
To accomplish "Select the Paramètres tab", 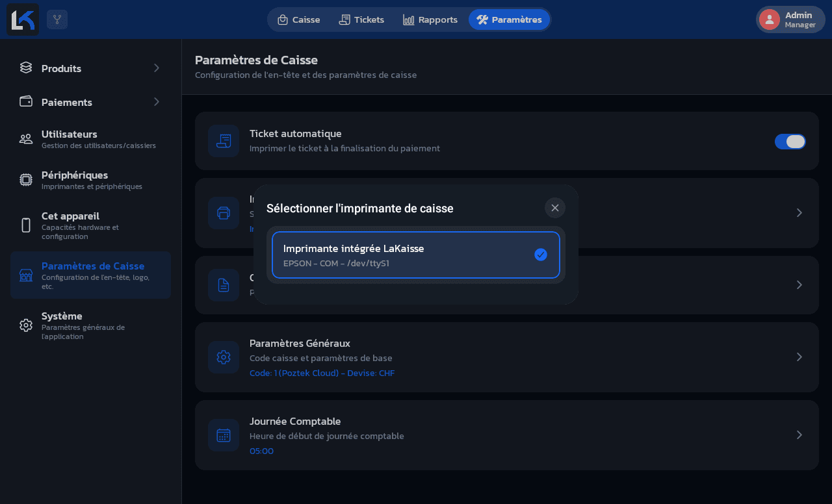I will [x=509, y=19].
